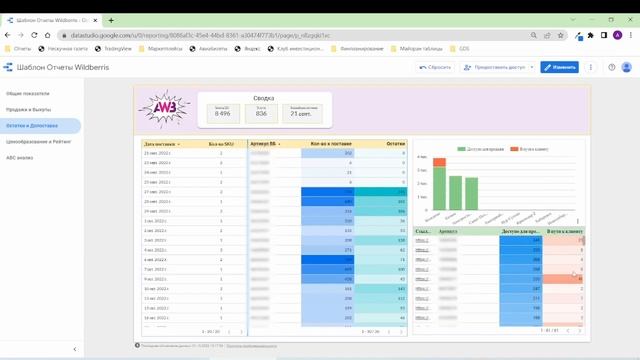The image size is (640, 360).
Task: Click the browser address bar URL
Action: (200, 36)
